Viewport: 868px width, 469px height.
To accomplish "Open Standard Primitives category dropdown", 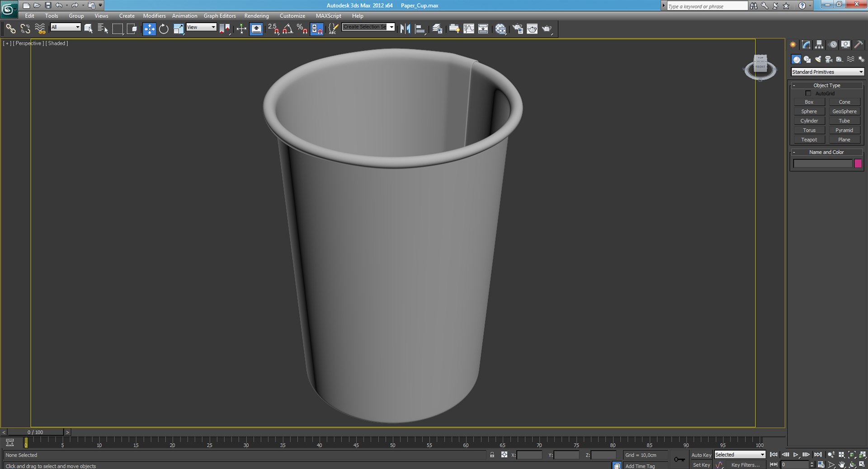I will point(827,72).
